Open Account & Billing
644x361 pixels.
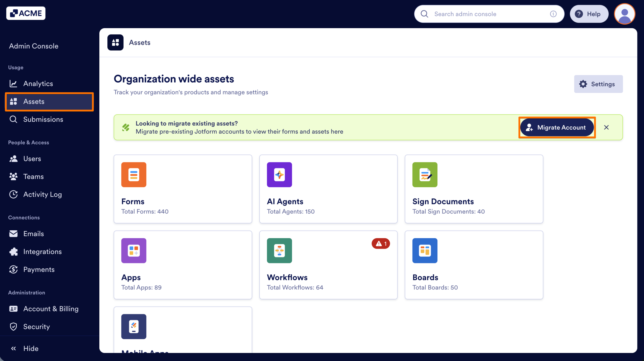(x=49, y=309)
